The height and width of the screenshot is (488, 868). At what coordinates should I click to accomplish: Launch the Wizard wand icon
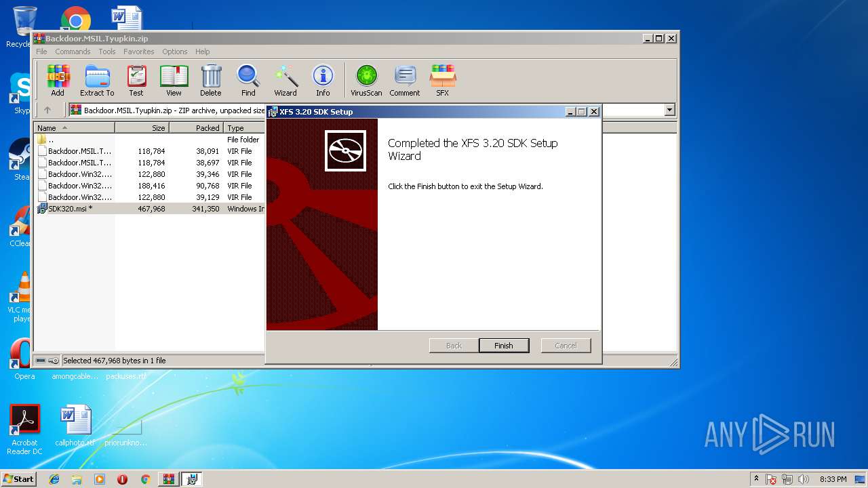(x=285, y=81)
